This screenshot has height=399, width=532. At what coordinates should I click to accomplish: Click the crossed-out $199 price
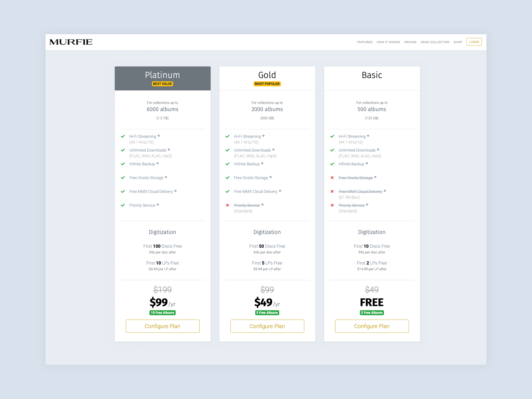(x=163, y=290)
